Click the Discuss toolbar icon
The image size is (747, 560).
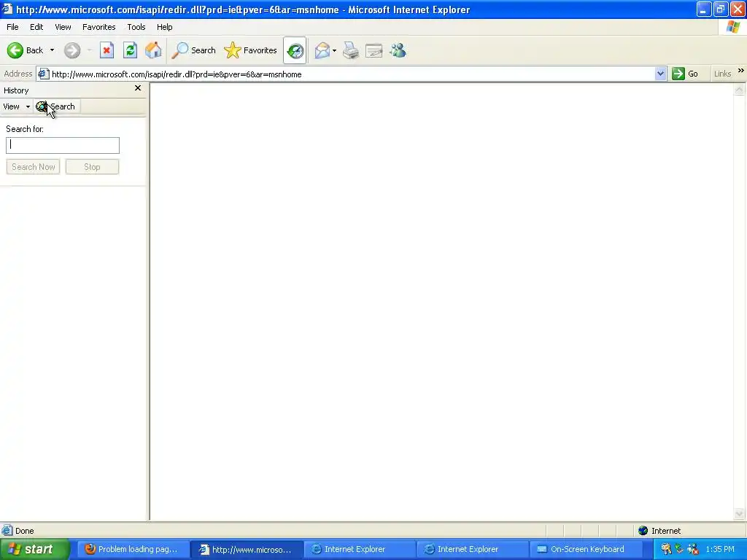click(374, 50)
